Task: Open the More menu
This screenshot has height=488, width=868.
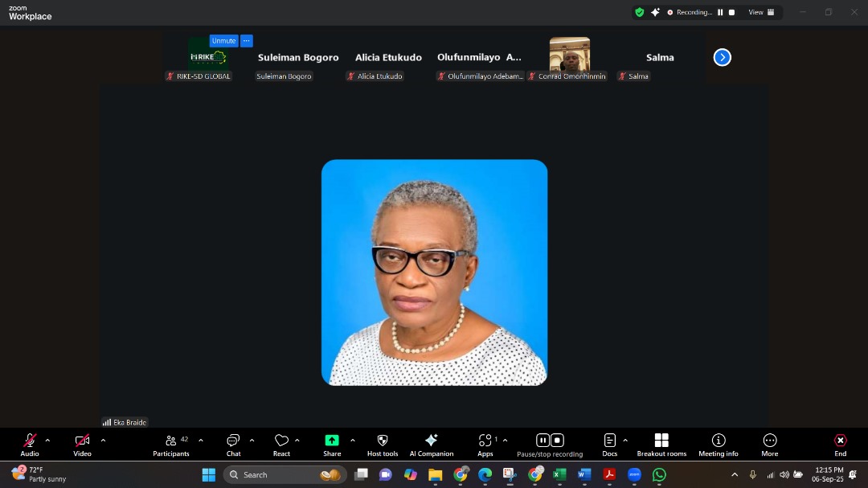Action: [769, 445]
